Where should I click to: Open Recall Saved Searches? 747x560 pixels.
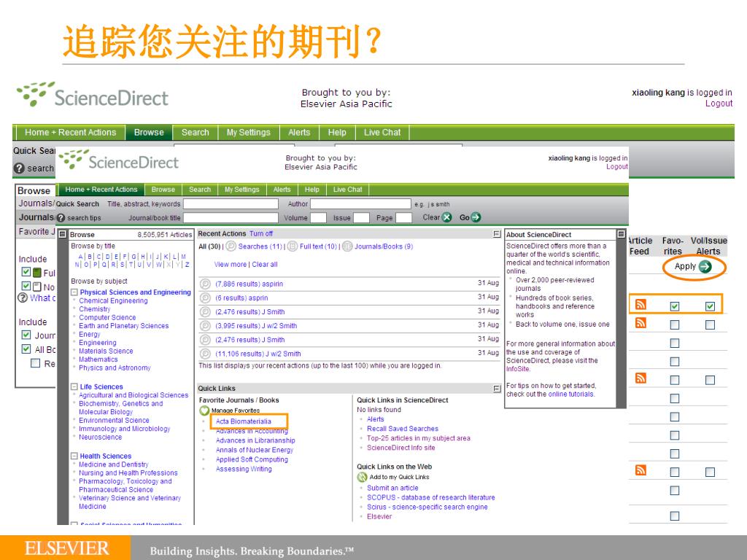[403, 429]
